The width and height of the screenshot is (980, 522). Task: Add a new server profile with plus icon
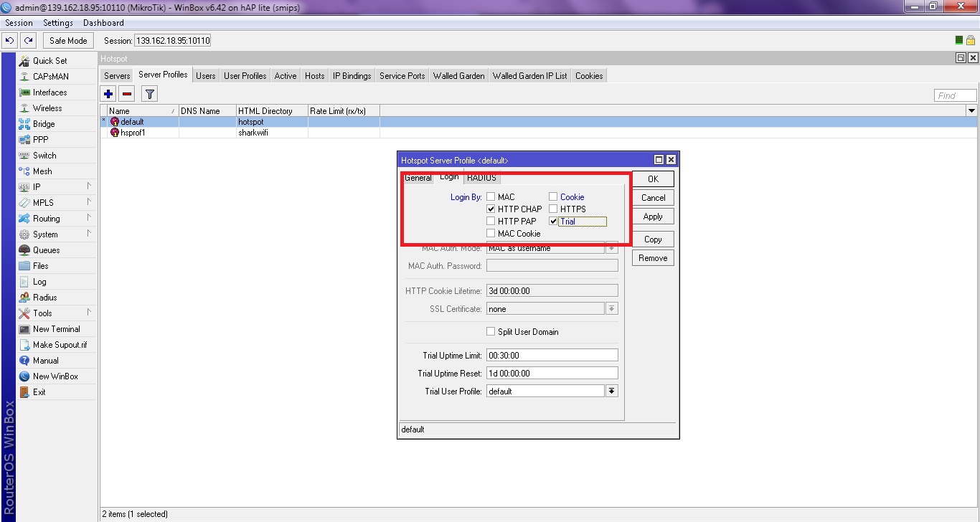108,94
